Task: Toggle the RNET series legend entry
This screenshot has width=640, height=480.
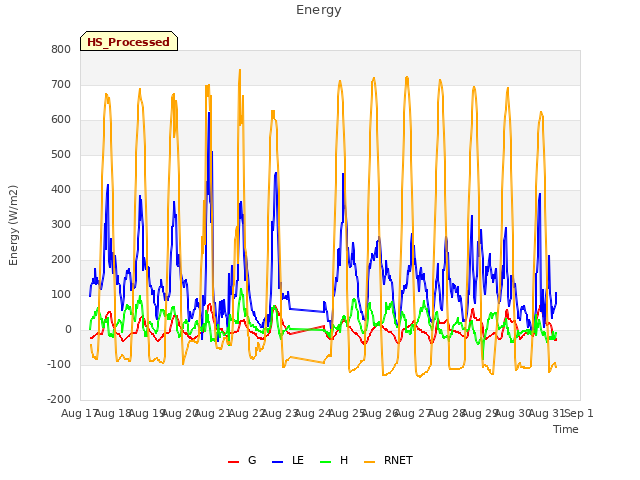Action: pos(388,461)
